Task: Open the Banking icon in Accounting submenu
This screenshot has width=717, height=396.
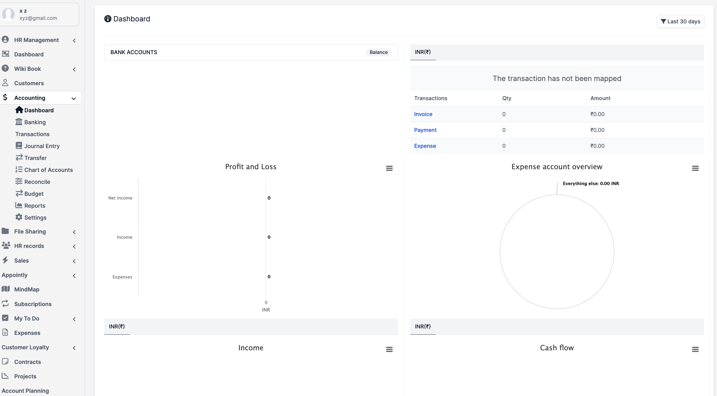Action: (x=19, y=122)
